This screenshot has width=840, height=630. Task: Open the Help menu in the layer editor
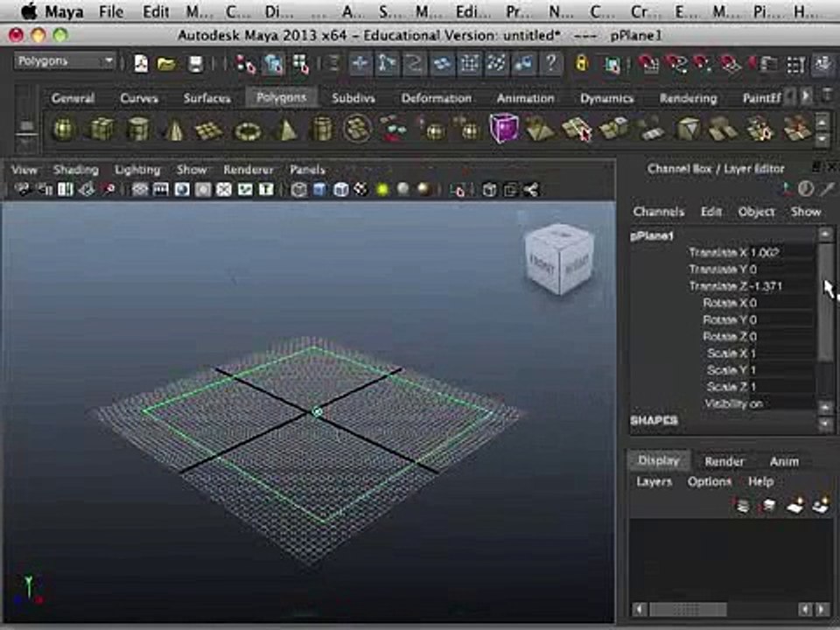click(760, 481)
